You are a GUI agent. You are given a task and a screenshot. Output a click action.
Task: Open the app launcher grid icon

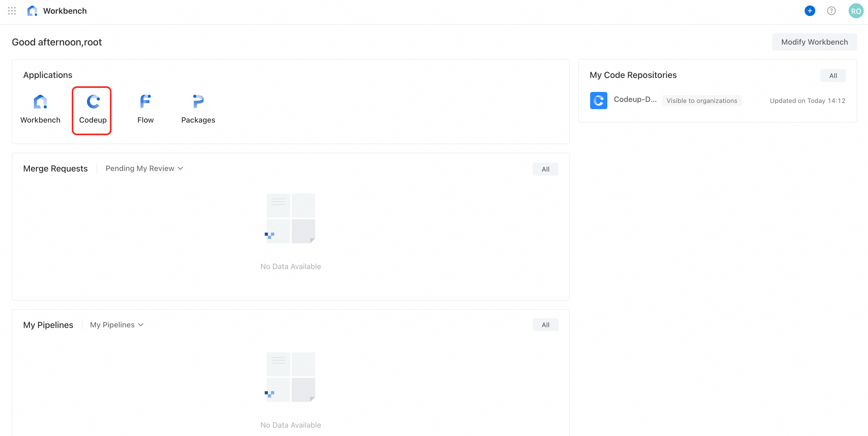[12, 11]
